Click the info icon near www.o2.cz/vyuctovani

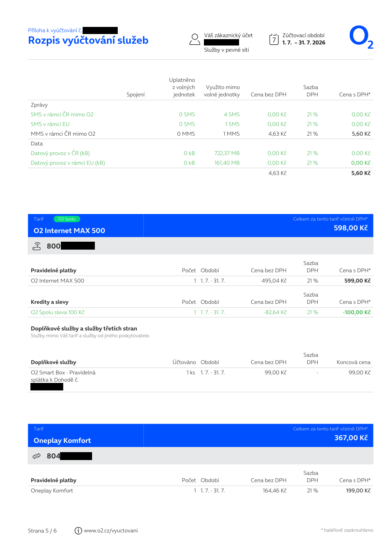[x=78, y=530]
